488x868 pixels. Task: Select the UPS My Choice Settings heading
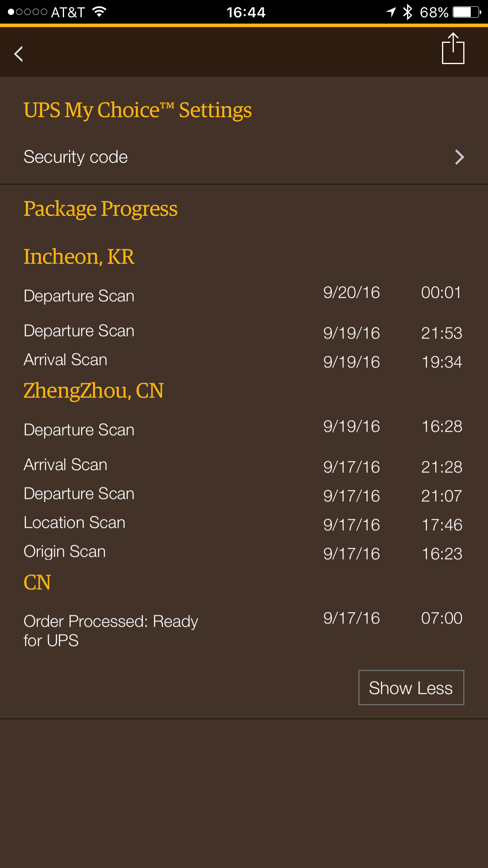(138, 110)
